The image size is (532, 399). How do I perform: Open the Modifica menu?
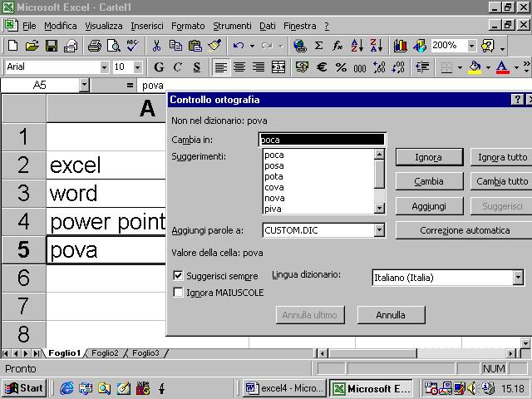[x=61, y=26]
